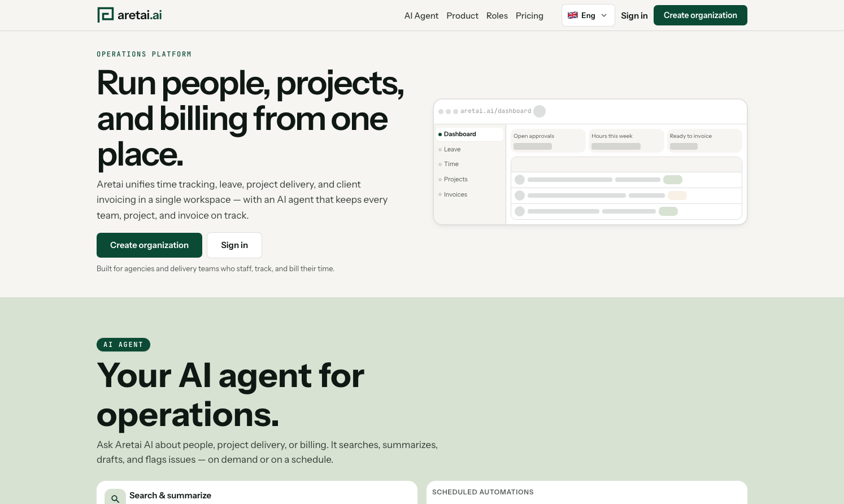844x504 pixels.
Task: Click the OPERATIONS PLATFORM label
Action: click(144, 54)
